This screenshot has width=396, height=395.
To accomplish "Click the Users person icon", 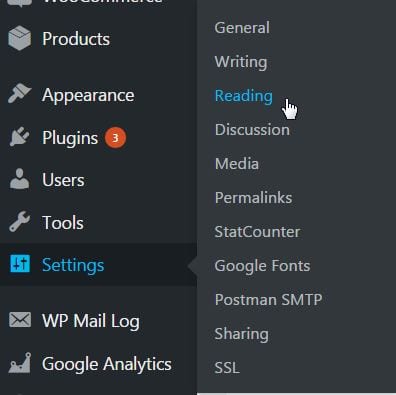I will [19, 179].
